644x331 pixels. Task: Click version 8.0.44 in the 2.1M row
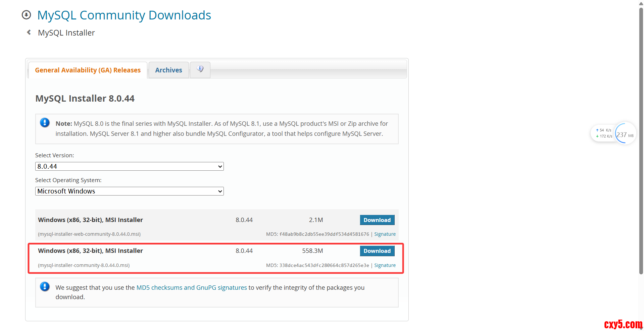point(244,220)
